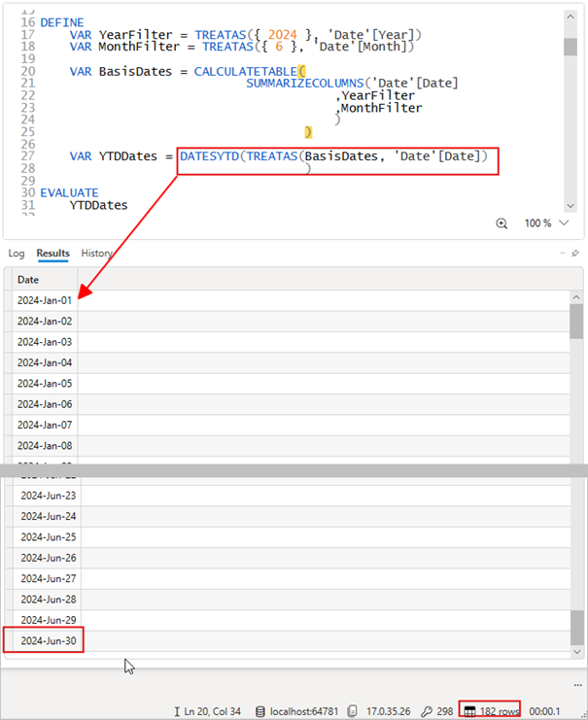Select the 2024-Jan-08 cell
Screen dimensions: 588x720
pos(45,445)
